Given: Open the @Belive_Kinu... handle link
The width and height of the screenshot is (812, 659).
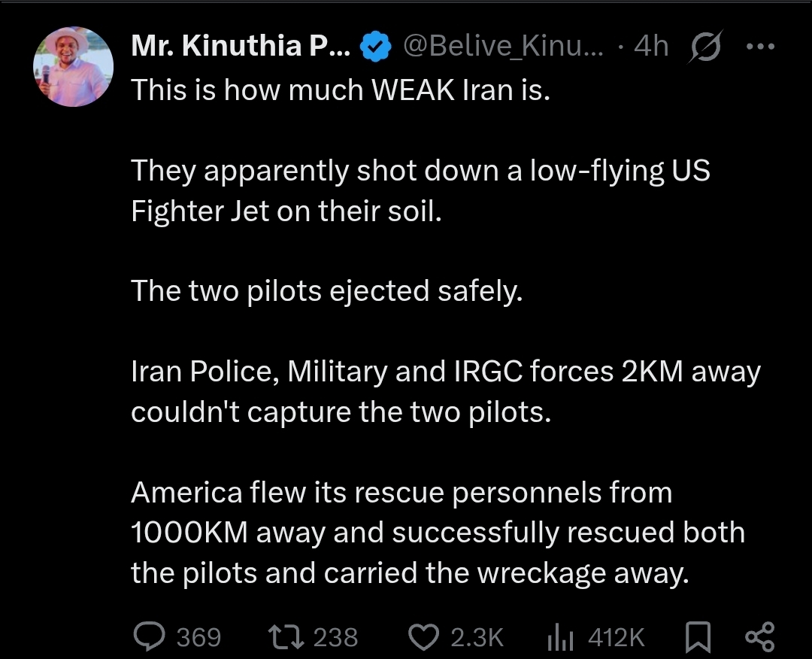Looking at the screenshot, I should 504,47.
